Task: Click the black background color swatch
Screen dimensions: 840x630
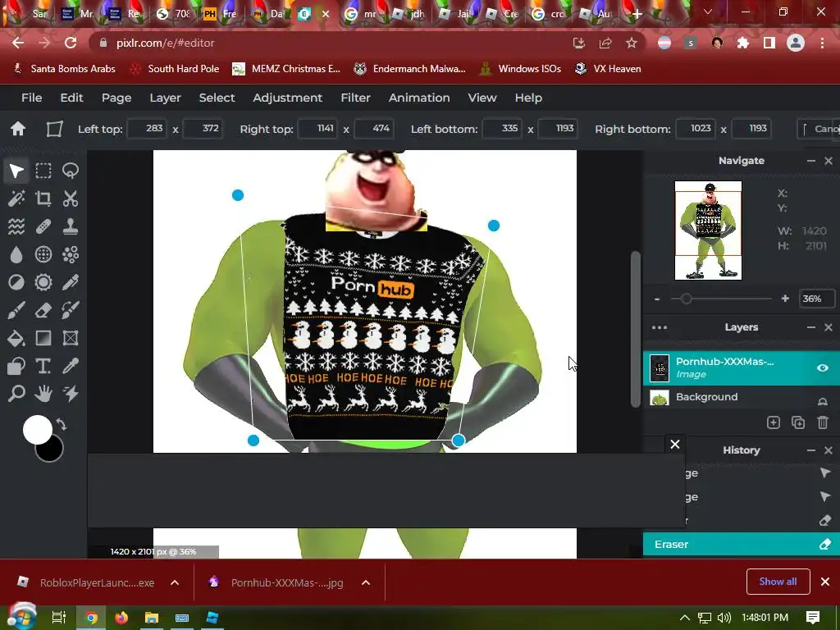Action: [53, 453]
